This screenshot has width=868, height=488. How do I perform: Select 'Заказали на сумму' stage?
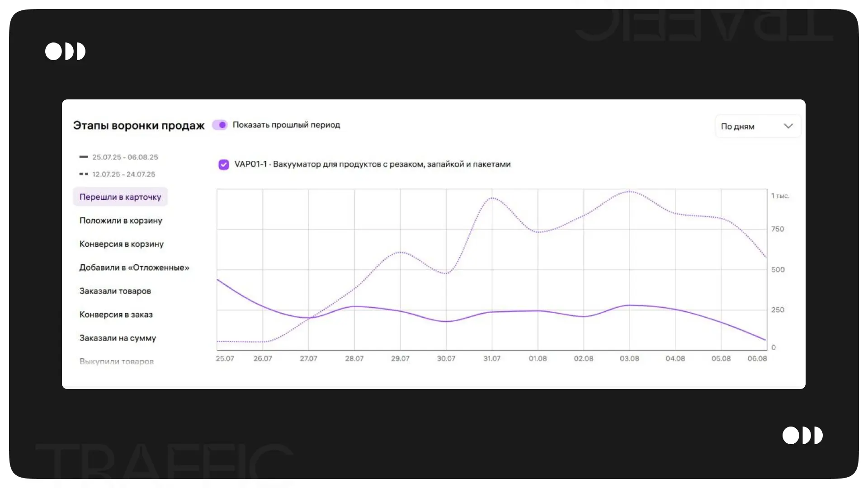pyautogui.click(x=118, y=338)
